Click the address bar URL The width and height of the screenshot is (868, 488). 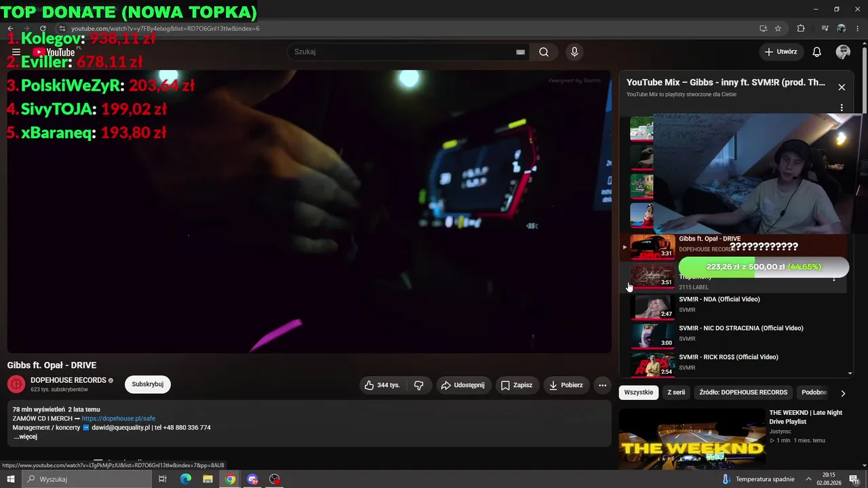click(x=165, y=28)
